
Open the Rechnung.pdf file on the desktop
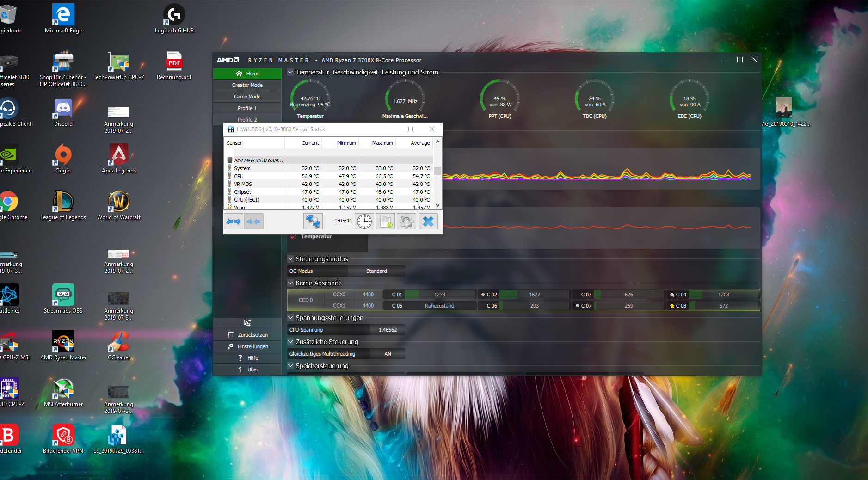pos(174,66)
